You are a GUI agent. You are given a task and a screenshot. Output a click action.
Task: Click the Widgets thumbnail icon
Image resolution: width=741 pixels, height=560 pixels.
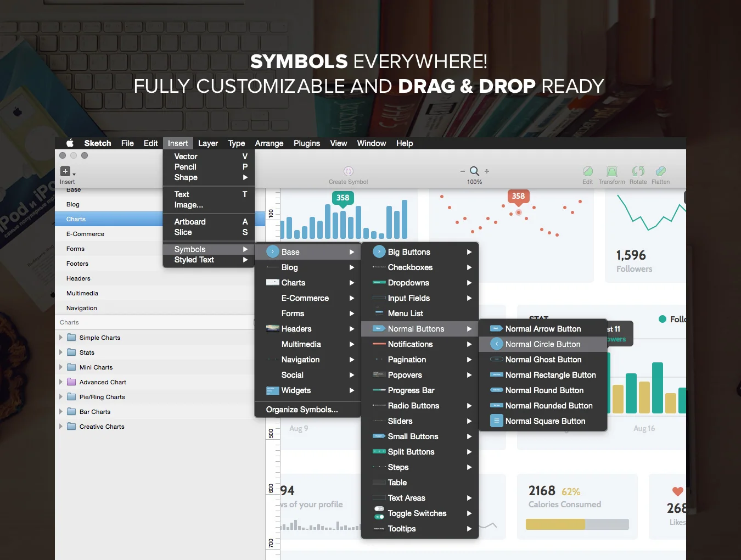pyautogui.click(x=273, y=390)
